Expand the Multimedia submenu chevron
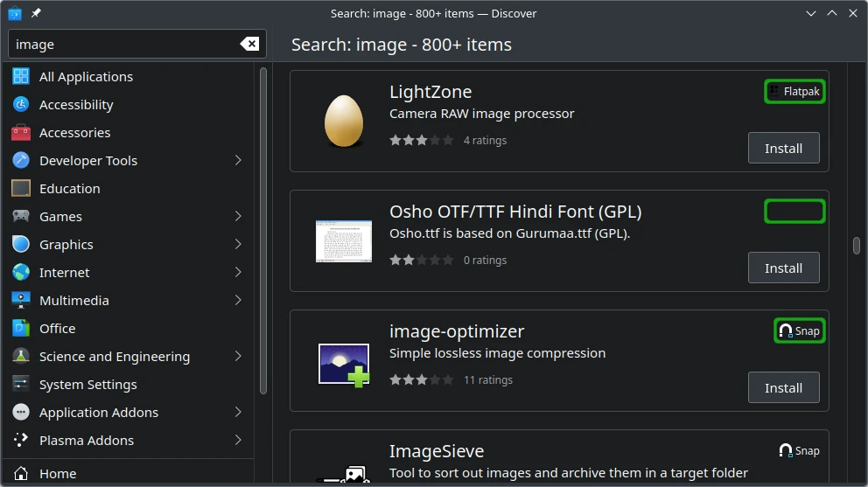This screenshot has height=487, width=868. click(238, 301)
